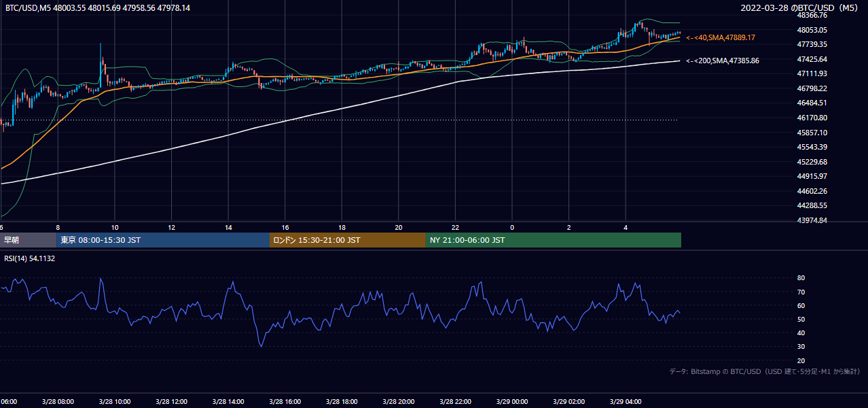
Task: Click RSI axis level 80
Action: tap(801, 278)
